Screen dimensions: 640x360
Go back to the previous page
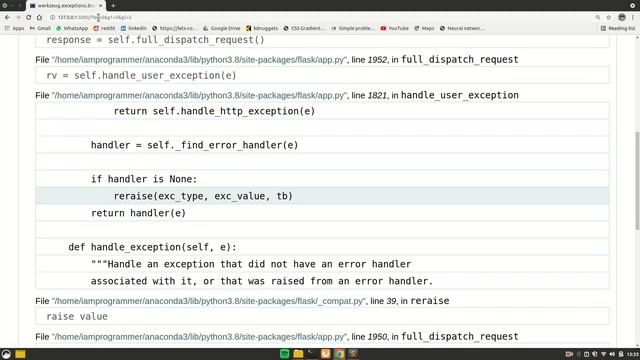point(7,17)
